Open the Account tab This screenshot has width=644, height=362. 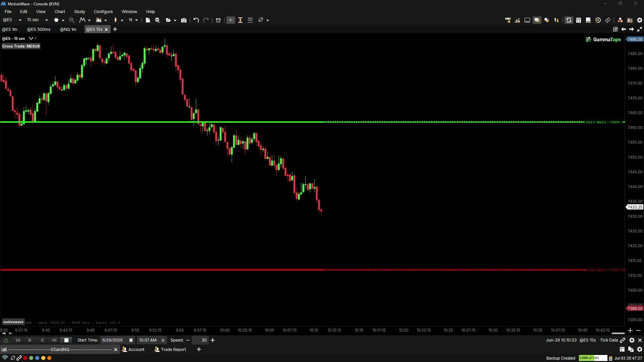click(133, 350)
